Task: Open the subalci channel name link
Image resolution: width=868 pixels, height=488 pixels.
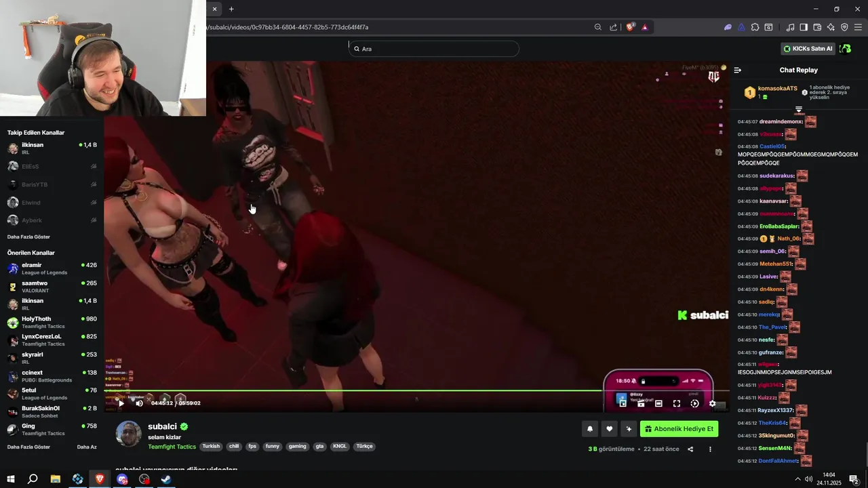Action: pyautogui.click(x=162, y=426)
